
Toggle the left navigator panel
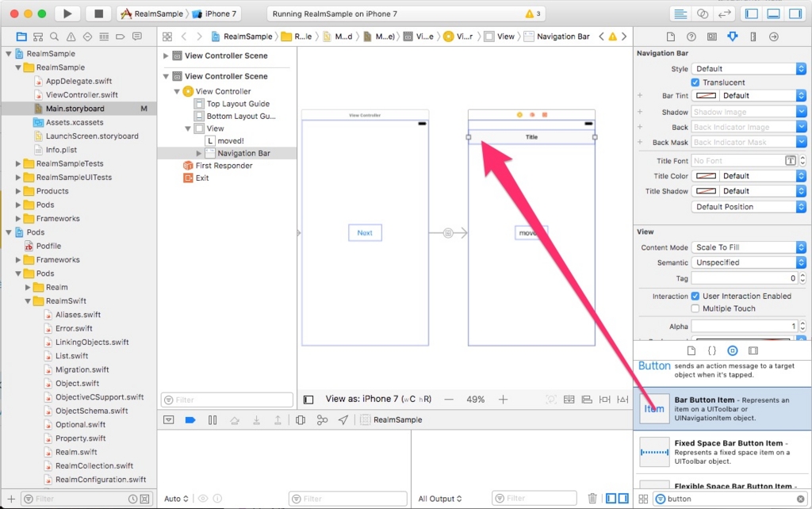752,14
